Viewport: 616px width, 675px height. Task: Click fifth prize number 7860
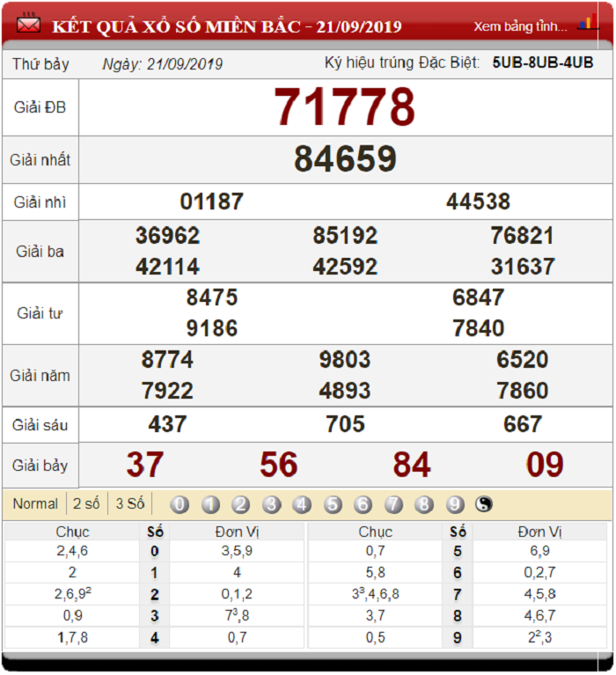[523, 391]
